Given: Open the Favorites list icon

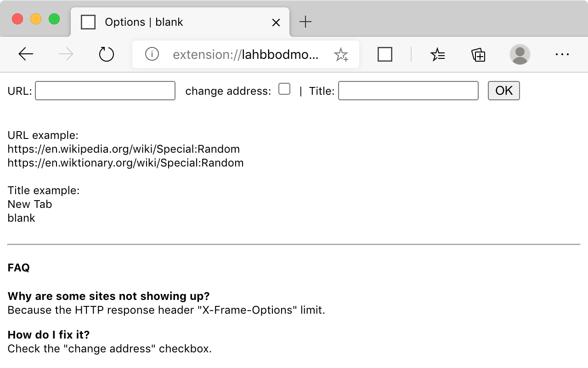Looking at the screenshot, I should coord(437,55).
